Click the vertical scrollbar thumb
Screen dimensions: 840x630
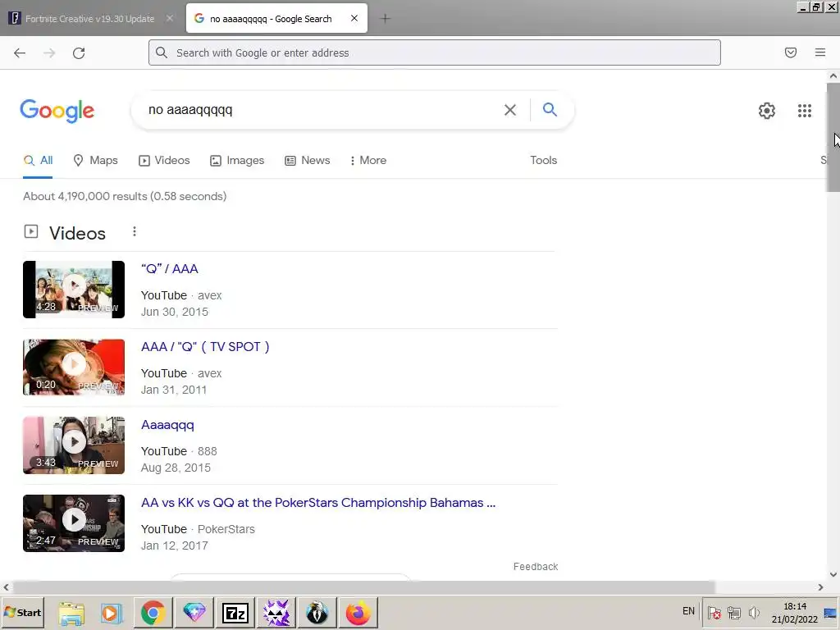(833, 138)
